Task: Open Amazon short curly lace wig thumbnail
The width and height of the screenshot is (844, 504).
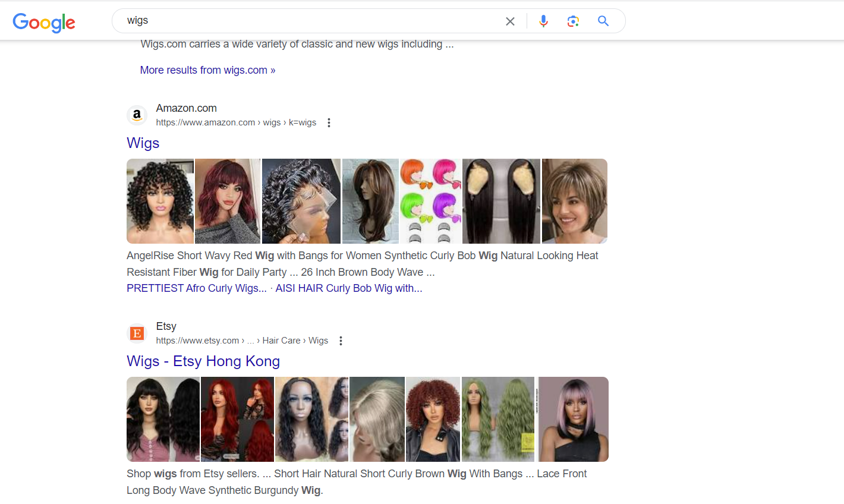Action: [301, 201]
